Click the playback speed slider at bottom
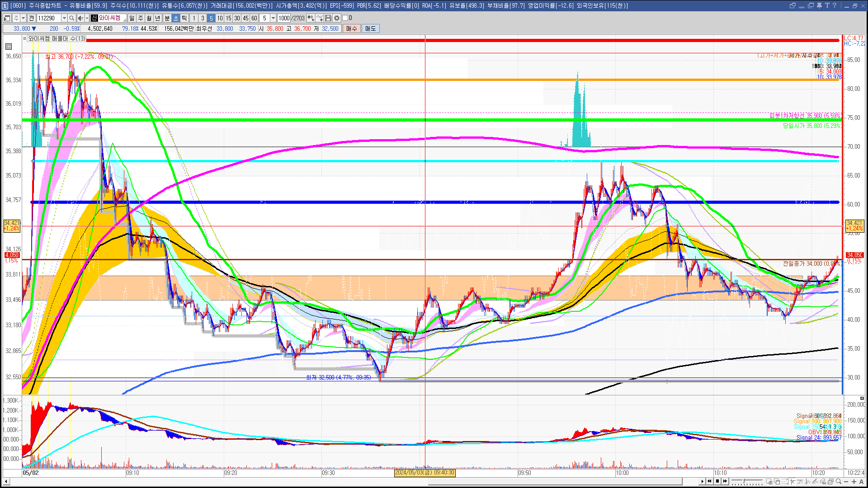This screenshot has width=868, height=488. 746,481
